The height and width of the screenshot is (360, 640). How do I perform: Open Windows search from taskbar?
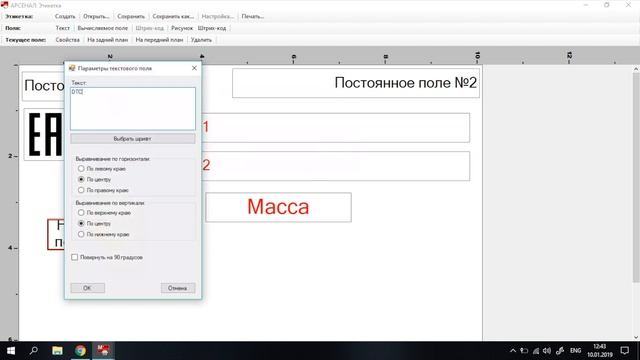point(34,351)
